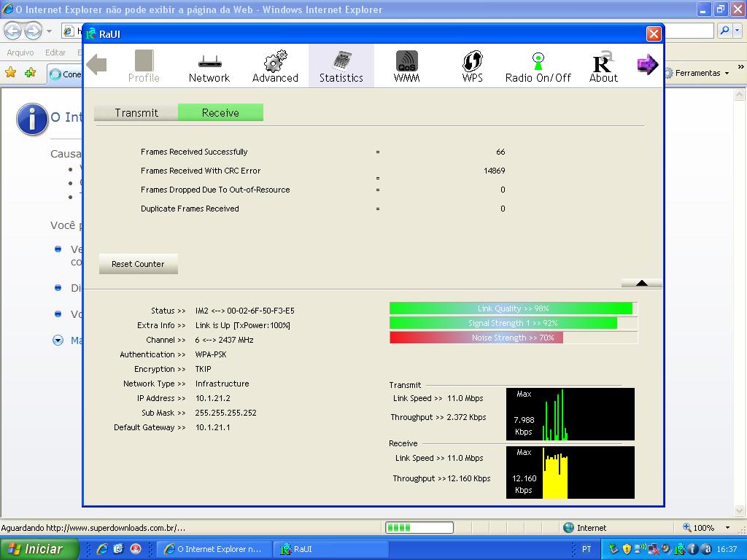
Task: Open the WMM QoS icon
Action: pos(406,66)
